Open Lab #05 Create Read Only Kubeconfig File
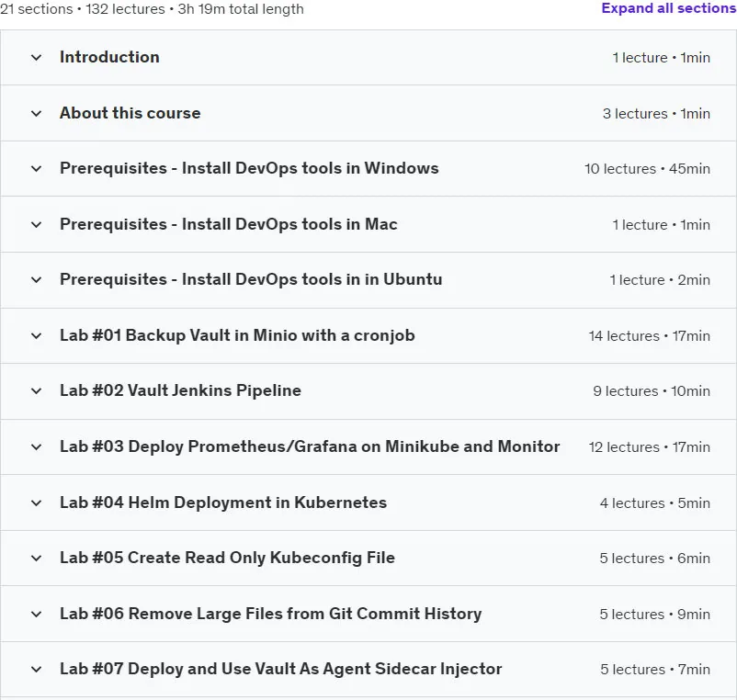The image size is (737, 700). [228, 558]
